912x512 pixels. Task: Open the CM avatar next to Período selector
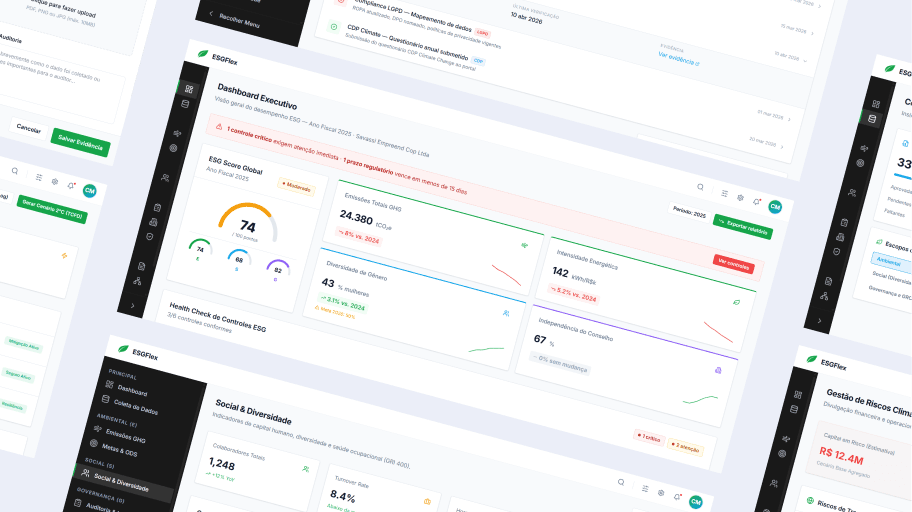774,208
